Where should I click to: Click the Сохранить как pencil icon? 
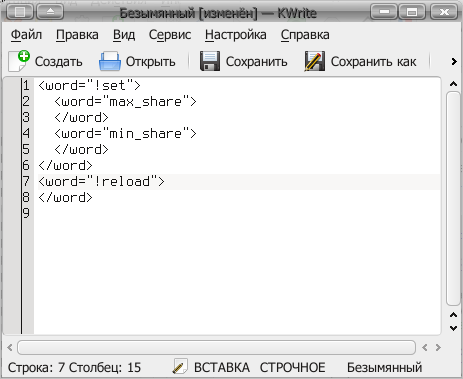tap(315, 61)
